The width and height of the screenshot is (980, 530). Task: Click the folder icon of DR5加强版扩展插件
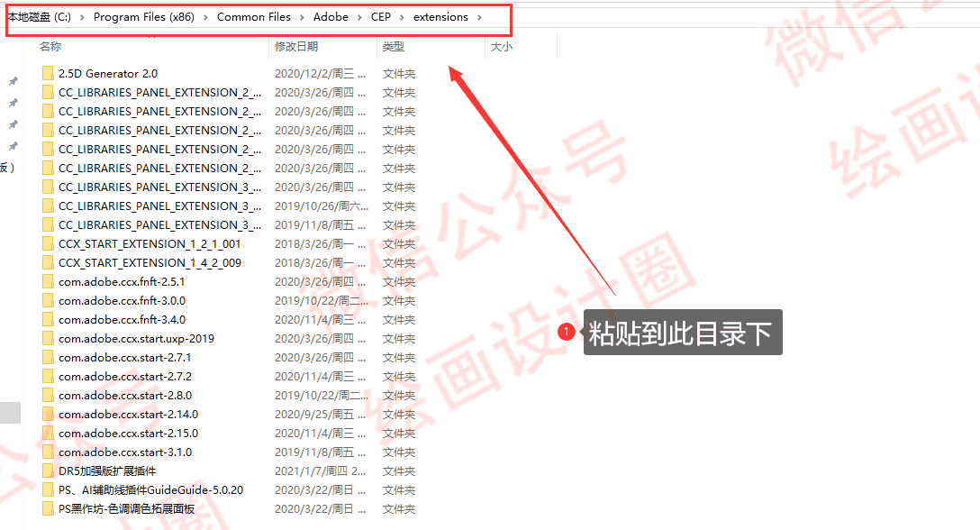coord(48,471)
